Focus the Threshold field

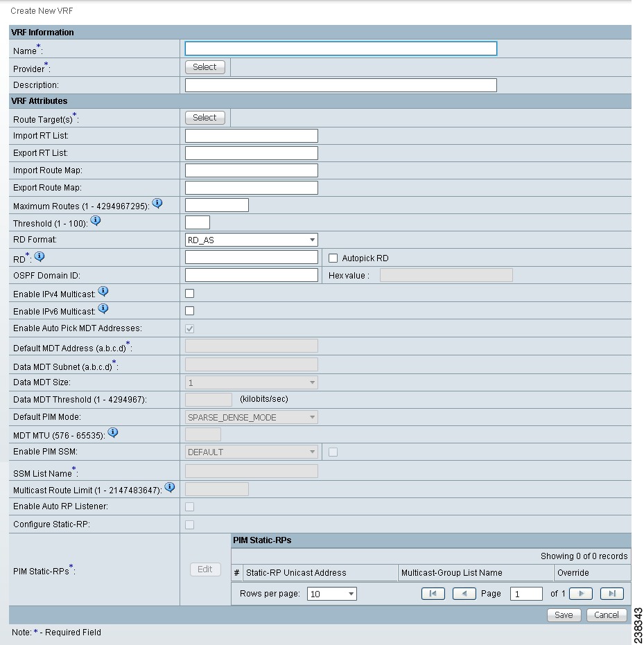coord(198,222)
